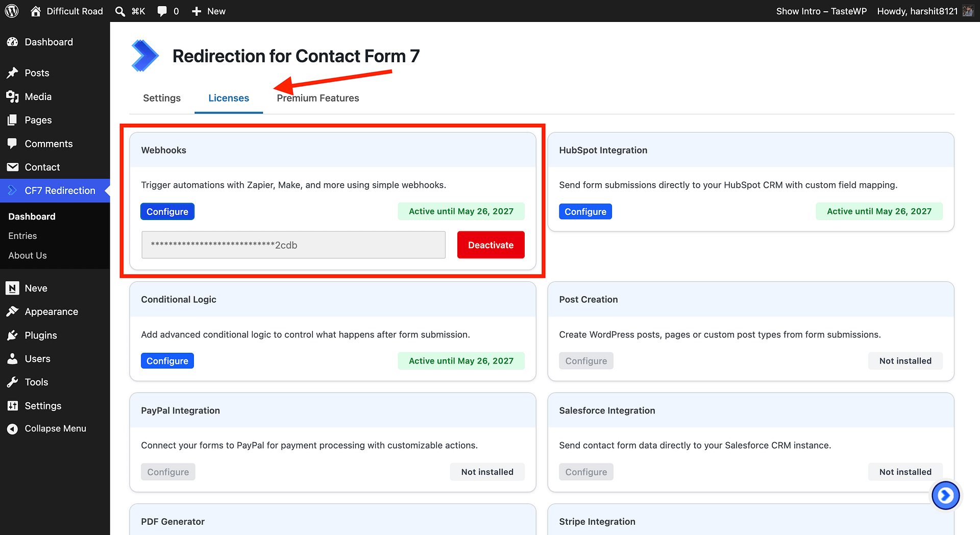
Task: Click the ⌘K search shortcut label
Action: [138, 11]
